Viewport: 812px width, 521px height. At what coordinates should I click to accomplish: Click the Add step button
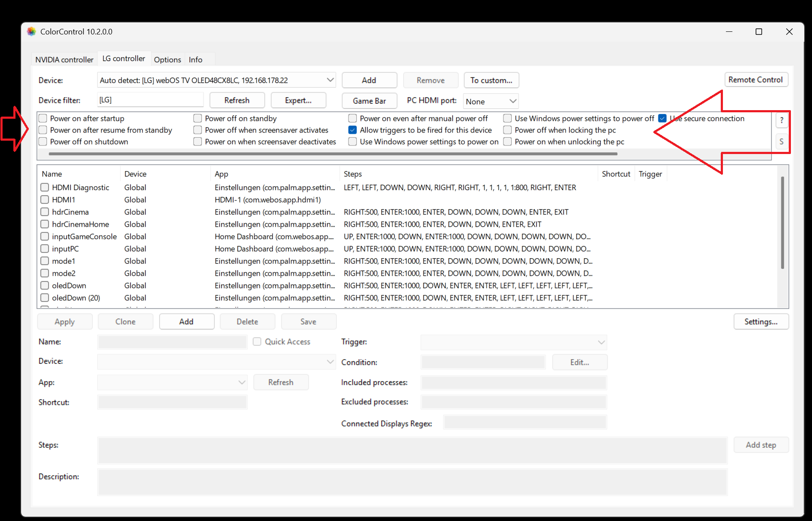[x=761, y=445]
